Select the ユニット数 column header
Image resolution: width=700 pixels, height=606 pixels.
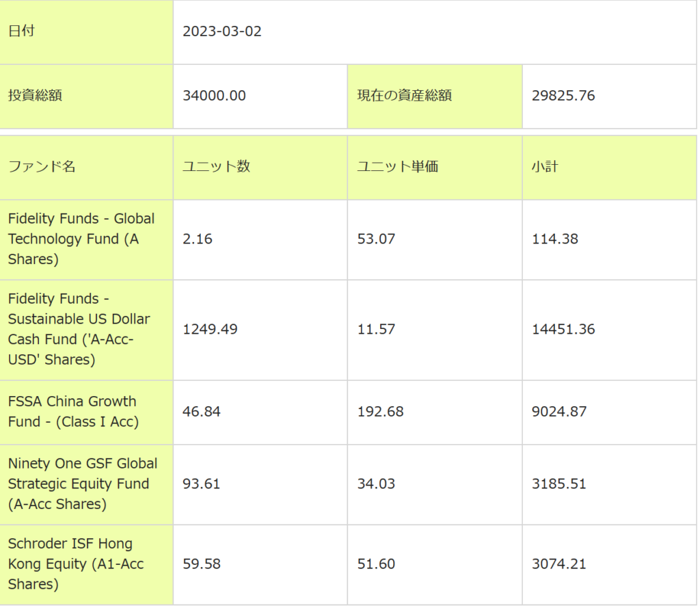tap(216, 167)
